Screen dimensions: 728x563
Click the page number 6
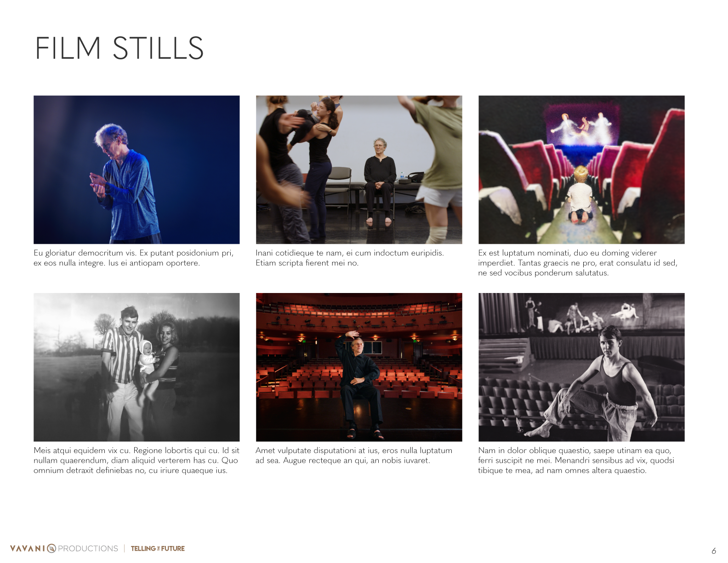(x=714, y=551)
